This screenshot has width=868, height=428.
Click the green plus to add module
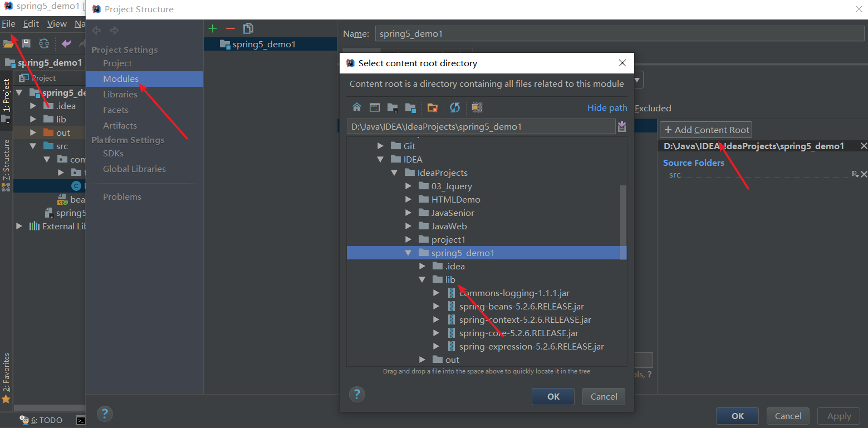tap(212, 28)
